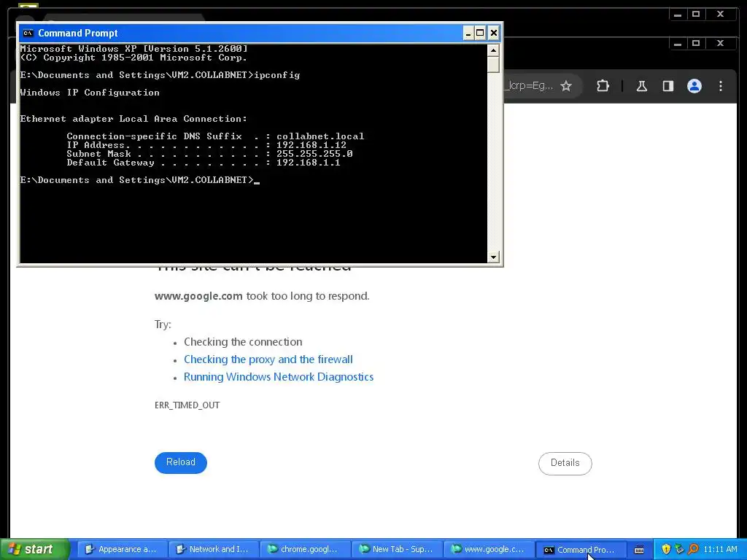Open Chrome Labs flask icon
The width and height of the screenshot is (747, 560).
click(642, 86)
